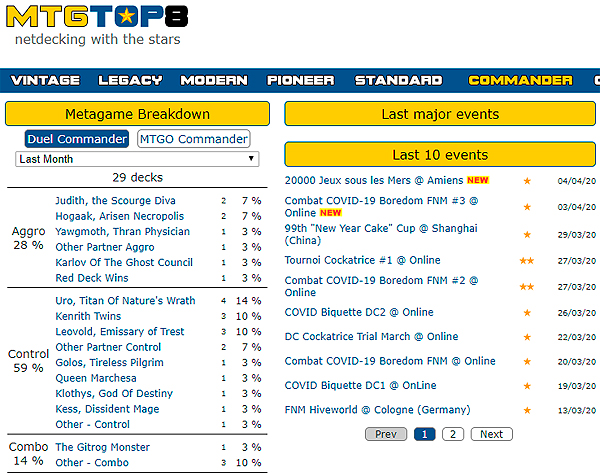Click star rating for COVID Biquette DC1
Viewport: 600px width, 476px height.
527,386
